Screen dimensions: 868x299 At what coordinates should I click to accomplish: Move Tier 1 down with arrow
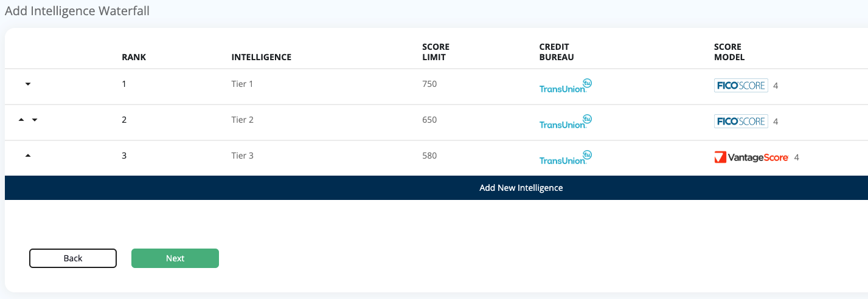coord(27,84)
